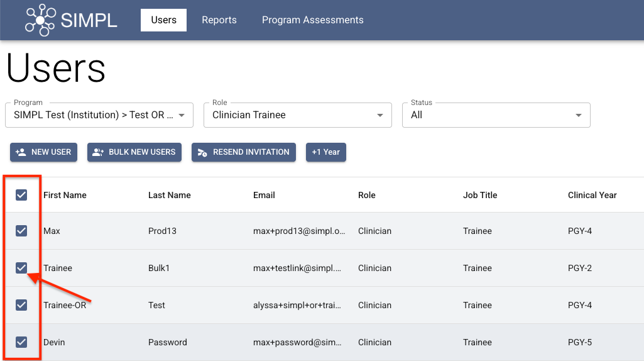Screen dimensions: 644x361
Task: Click last name Bulk1
Action: click(x=159, y=268)
